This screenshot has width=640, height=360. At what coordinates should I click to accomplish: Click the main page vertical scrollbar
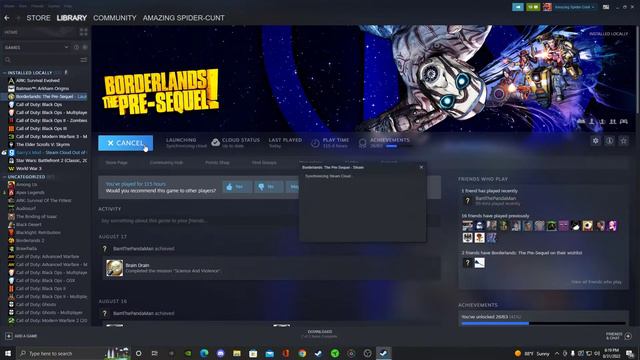pyautogui.click(x=637, y=69)
